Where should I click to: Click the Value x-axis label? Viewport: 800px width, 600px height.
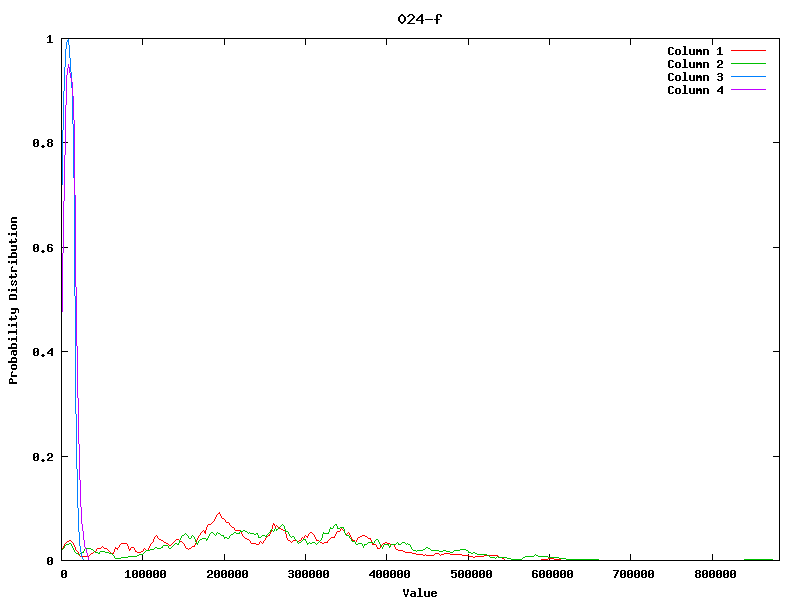pyautogui.click(x=419, y=593)
